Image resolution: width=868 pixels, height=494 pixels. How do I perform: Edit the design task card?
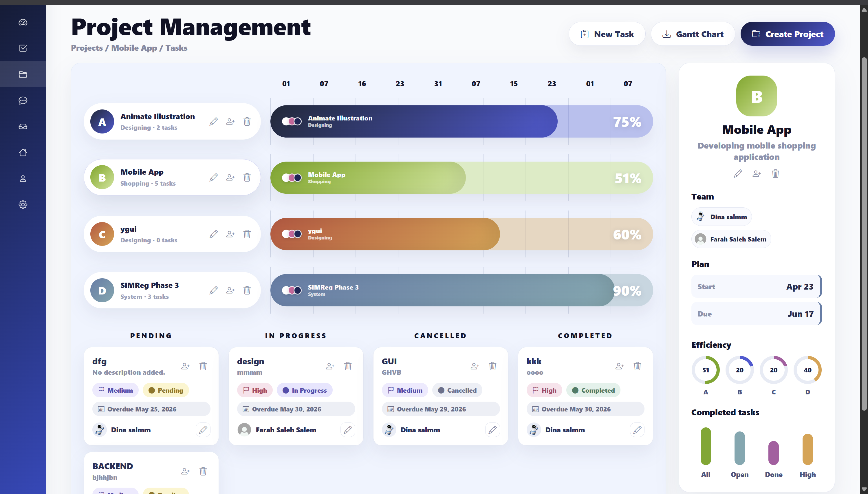coord(348,430)
